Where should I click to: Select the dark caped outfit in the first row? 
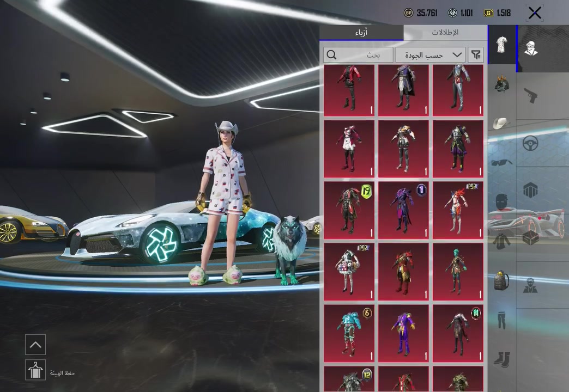(403, 91)
